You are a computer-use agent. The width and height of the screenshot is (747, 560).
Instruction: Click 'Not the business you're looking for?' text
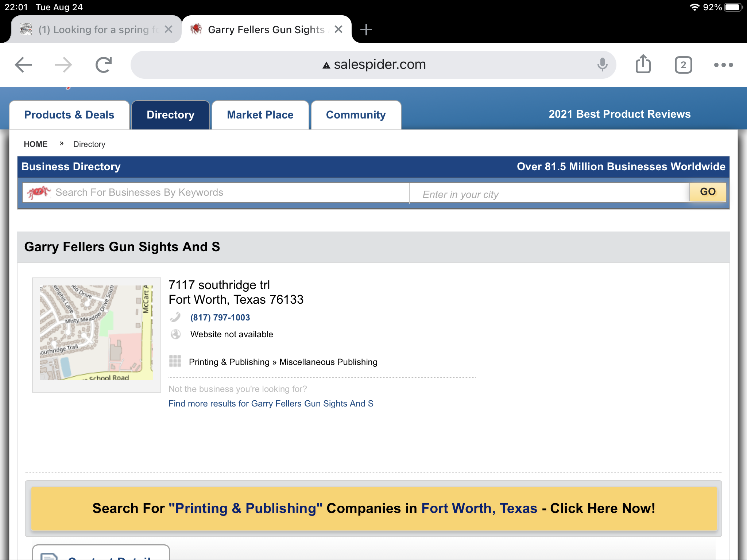(x=238, y=389)
